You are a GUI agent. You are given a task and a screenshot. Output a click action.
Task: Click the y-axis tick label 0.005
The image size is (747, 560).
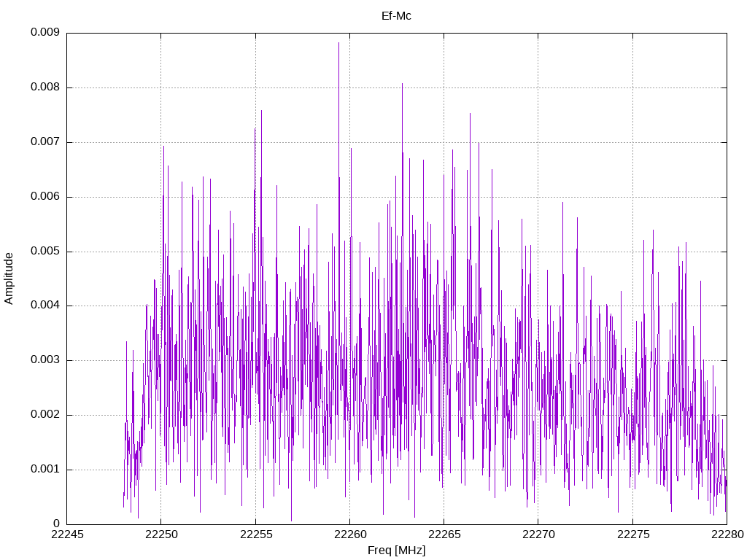[x=44, y=252]
